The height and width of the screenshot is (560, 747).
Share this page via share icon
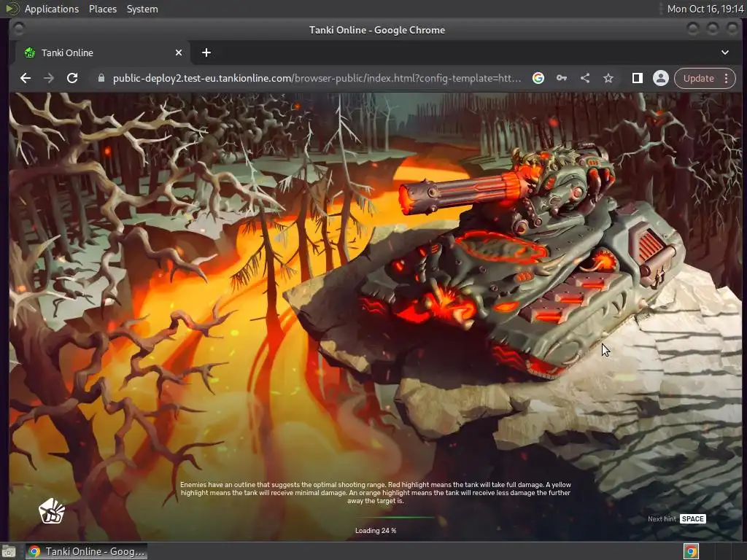[x=585, y=78]
